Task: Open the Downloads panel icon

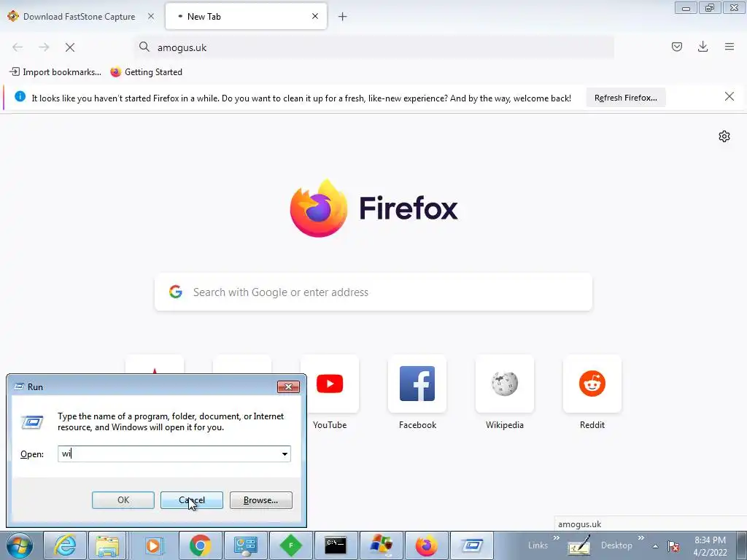Action: tap(703, 47)
